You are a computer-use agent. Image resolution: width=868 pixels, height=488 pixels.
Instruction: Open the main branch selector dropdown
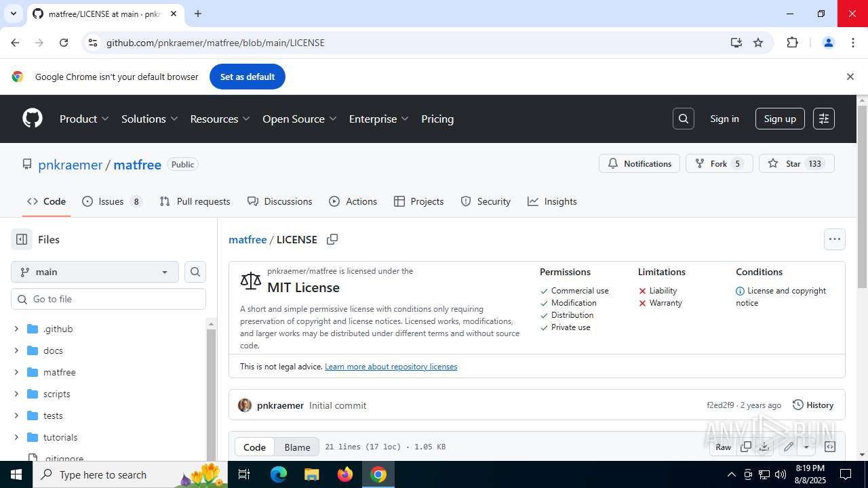[x=95, y=272]
